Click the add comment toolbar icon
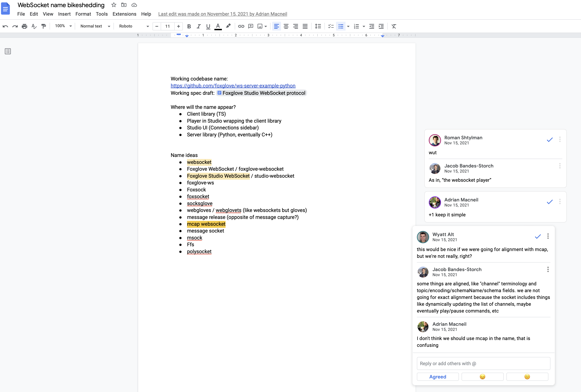 coord(251,26)
